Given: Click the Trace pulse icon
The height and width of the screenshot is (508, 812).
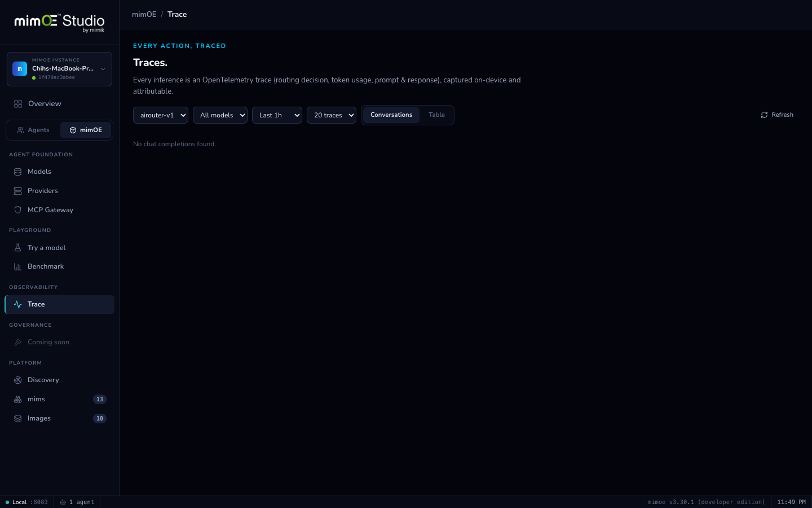Looking at the screenshot, I should tap(17, 304).
